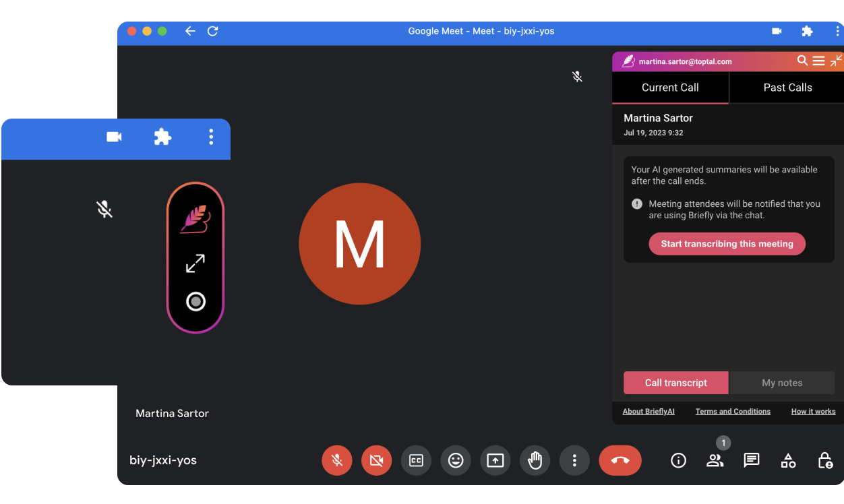844x504 pixels.
Task: Click the martina.sartor@toptal.com account email
Action: click(685, 61)
